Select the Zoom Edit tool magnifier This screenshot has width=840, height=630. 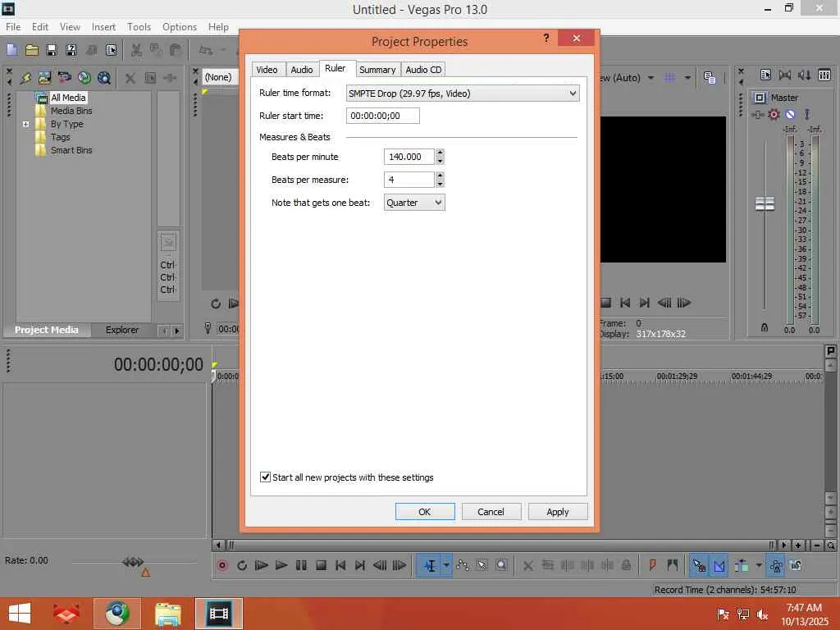[x=501, y=565]
